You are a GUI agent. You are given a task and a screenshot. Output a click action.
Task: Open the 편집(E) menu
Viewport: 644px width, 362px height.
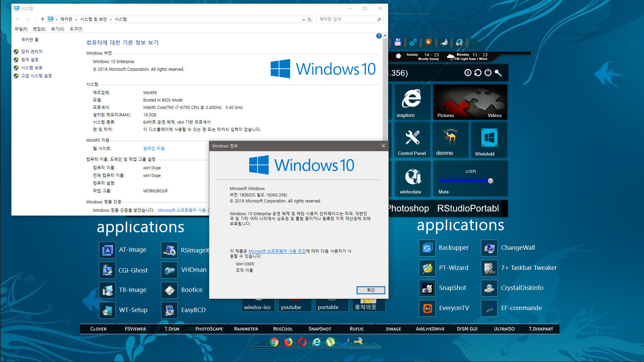coord(39,29)
